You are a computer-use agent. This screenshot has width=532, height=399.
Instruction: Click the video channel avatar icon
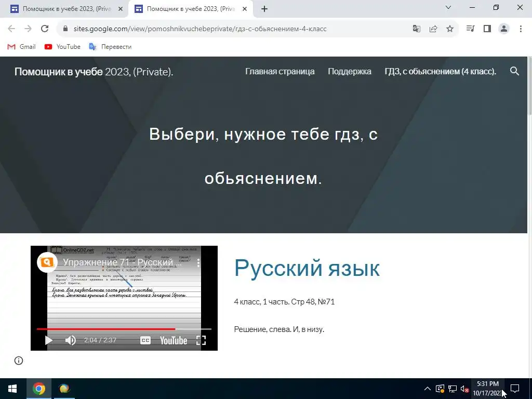pyautogui.click(x=47, y=262)
